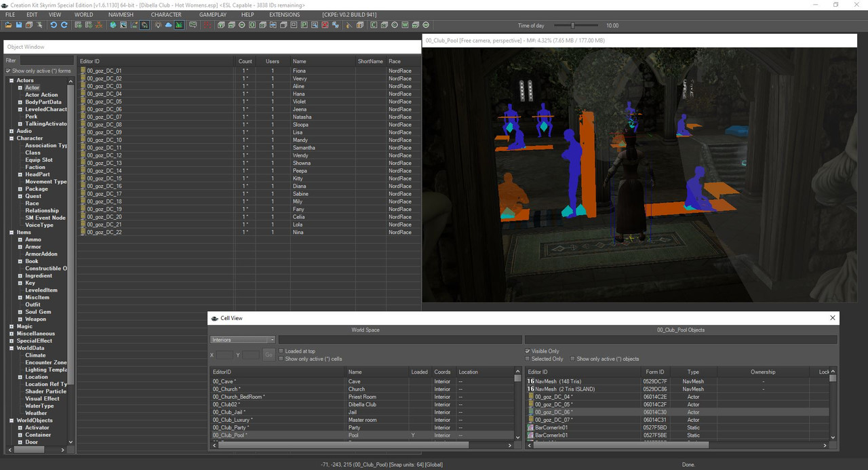The image size is (868, 470).
Task: Click the world globe toolbar icon
Action: coord(113,25)
